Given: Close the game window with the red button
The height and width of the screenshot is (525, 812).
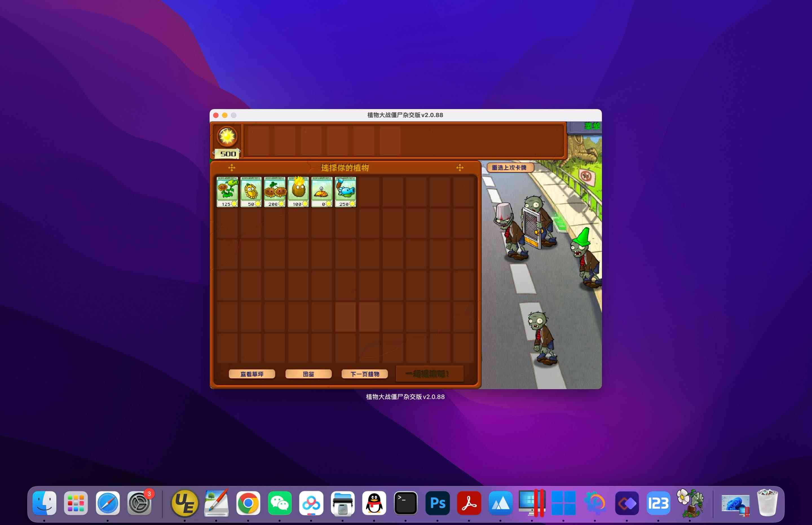Looking at the screenshot, I should pos(216,115).
